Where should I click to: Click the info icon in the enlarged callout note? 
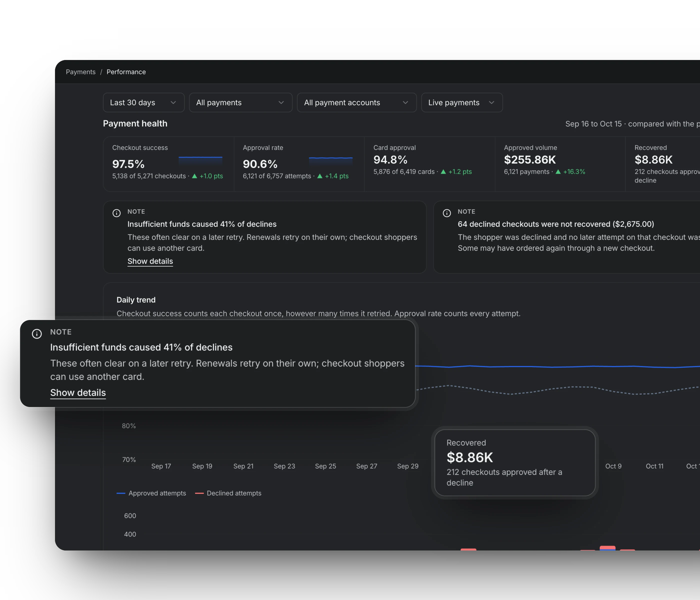coord(37,334)
